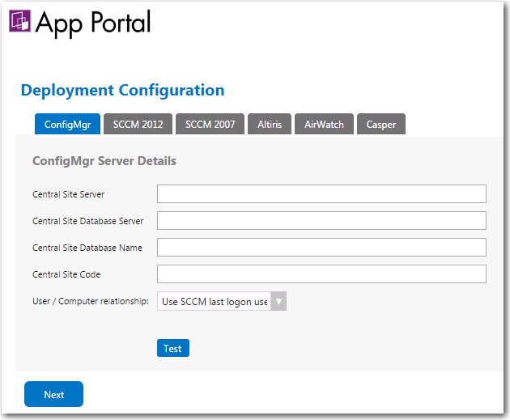Click the User / Computer relationship label
This screenshot has width=510, height=420.
91,301
